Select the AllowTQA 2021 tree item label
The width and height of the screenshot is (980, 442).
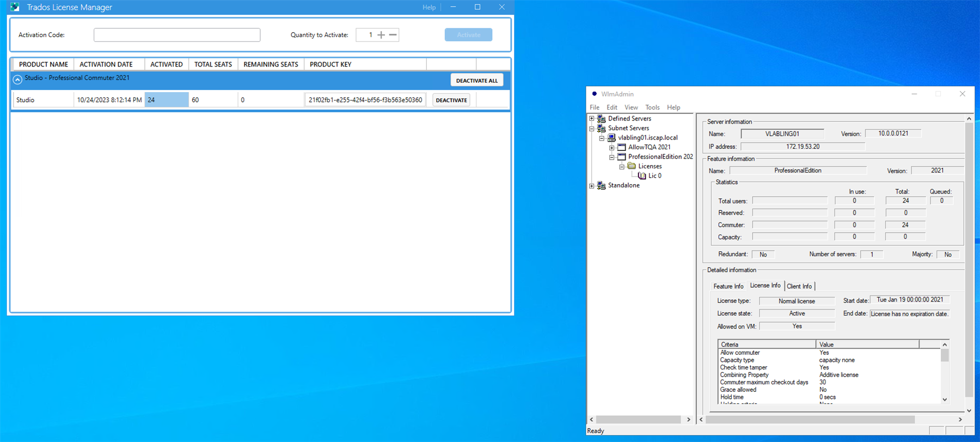[x=650, y=147]
